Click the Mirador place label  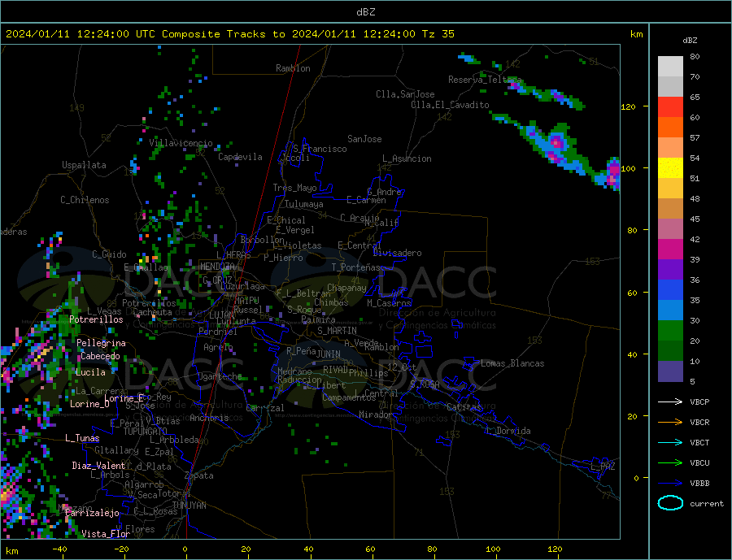click(376, 415)
